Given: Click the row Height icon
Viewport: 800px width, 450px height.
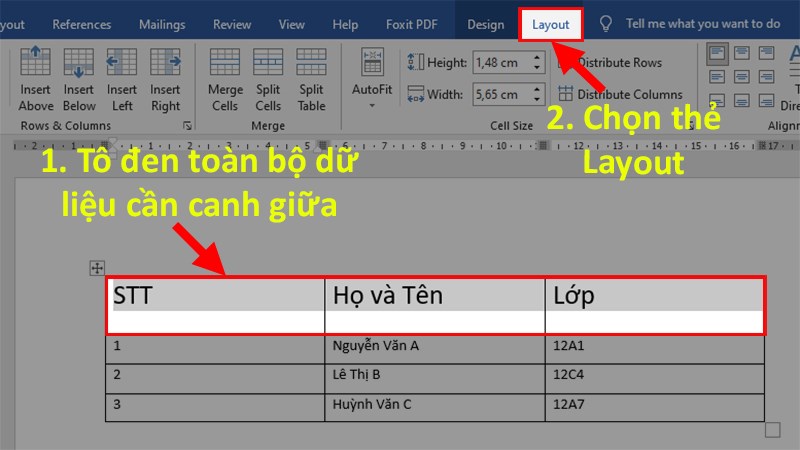Looking at the screenshot, I should [x=415, y=62].
